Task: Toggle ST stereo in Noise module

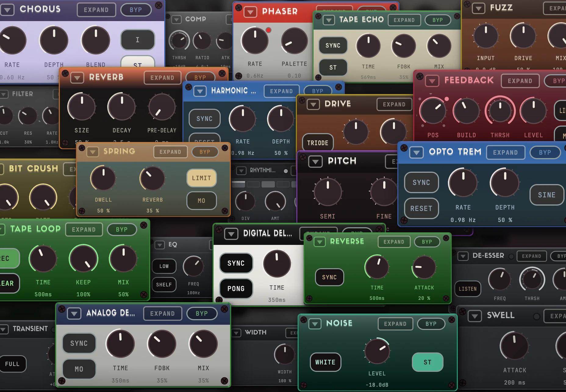Action: pos(428,362)
